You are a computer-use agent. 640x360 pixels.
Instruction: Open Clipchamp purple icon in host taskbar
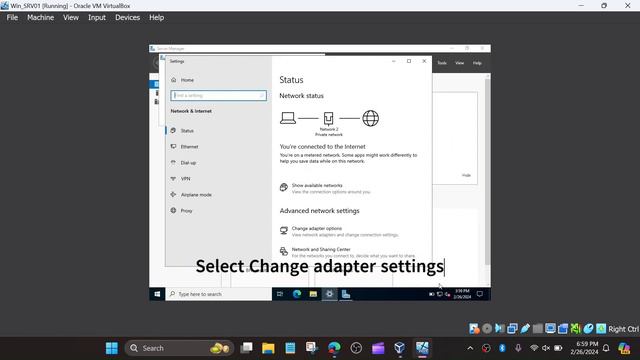coord(378,348)
